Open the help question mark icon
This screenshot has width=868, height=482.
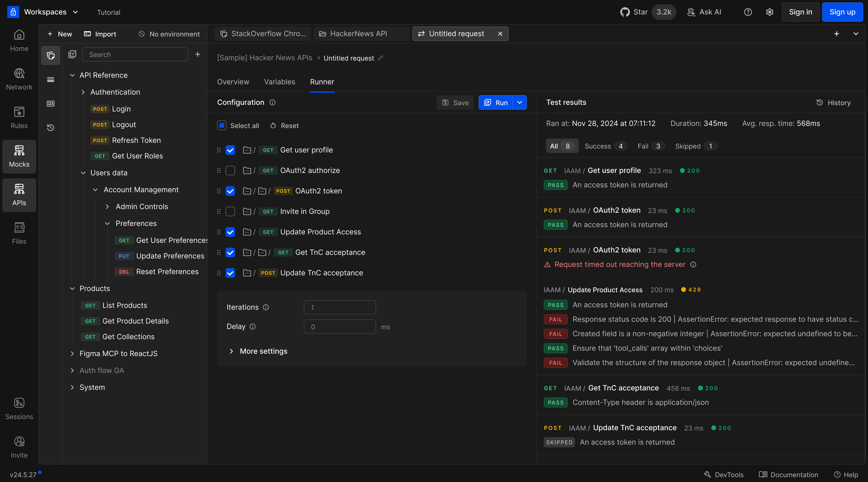pos(748,12)
